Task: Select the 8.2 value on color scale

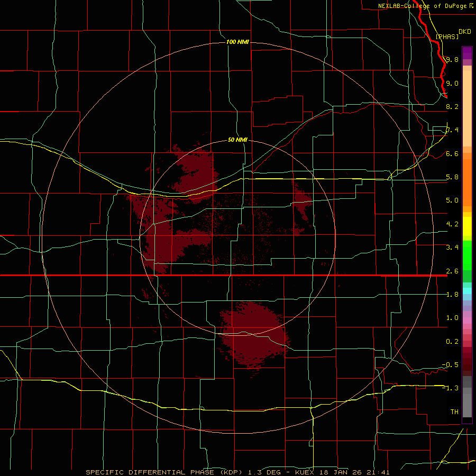Action: coord(452,106)
